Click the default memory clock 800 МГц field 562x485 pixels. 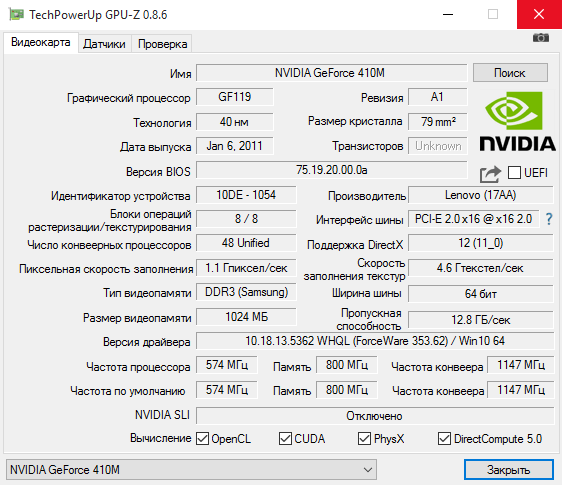click(347, 390)
